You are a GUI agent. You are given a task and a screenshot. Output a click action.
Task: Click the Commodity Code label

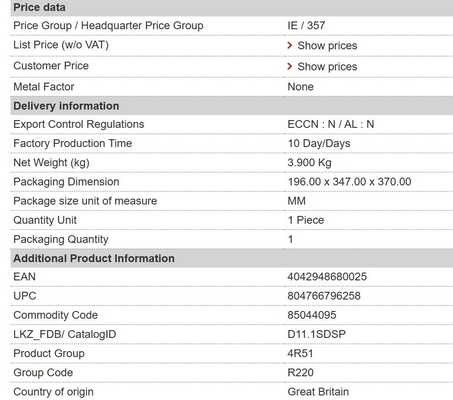56,315
